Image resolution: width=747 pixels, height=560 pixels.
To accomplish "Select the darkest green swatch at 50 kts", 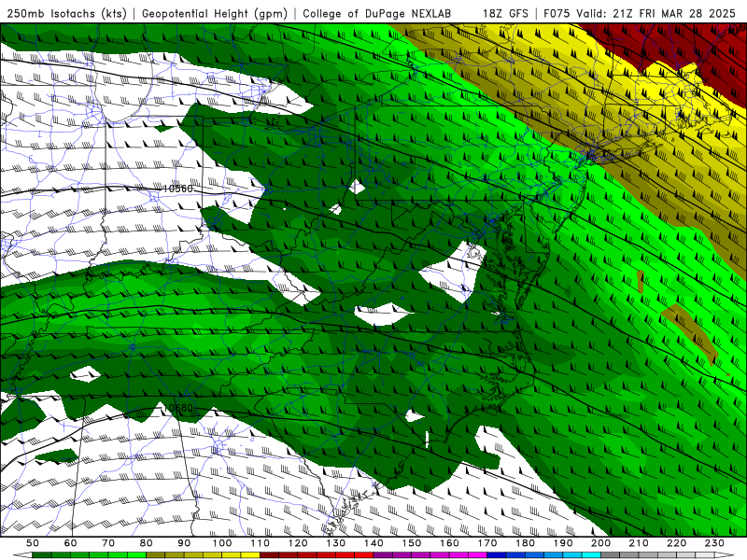I will (41, 554).
